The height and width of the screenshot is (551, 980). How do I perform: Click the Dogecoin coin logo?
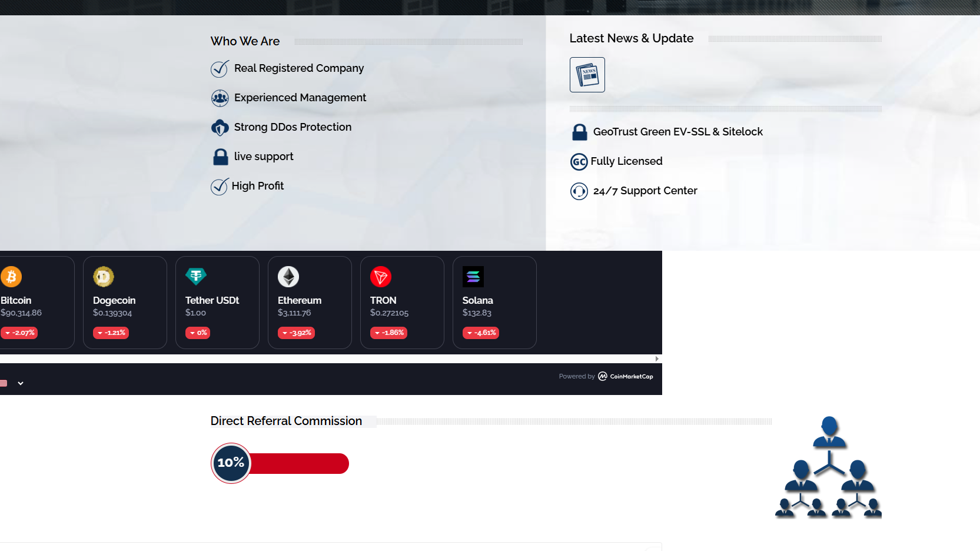coord(104,277)
